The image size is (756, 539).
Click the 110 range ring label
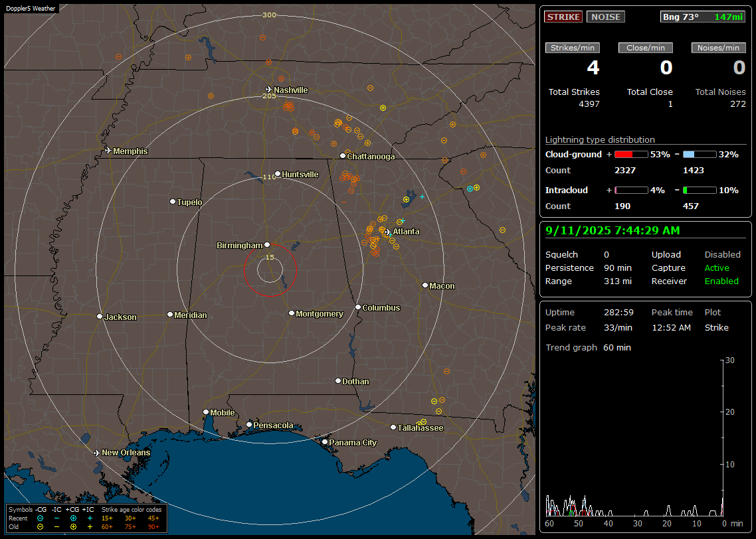pyautogui.click(x=270, y=177)
